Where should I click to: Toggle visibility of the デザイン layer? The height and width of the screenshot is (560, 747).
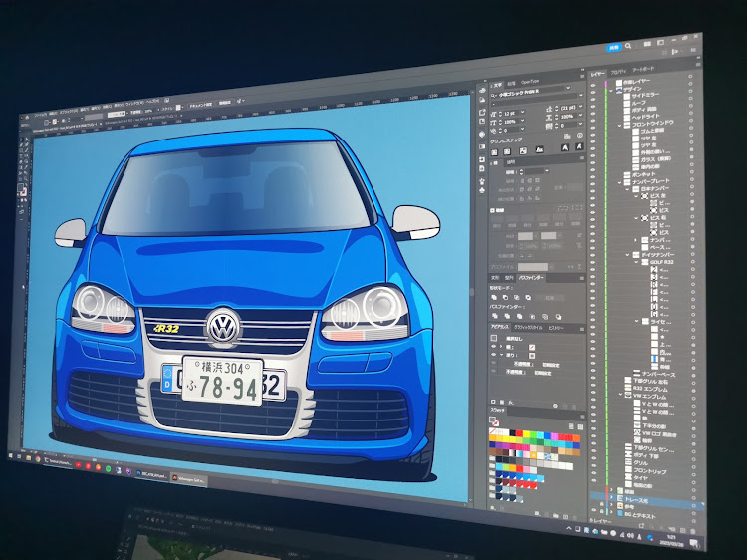593,92
